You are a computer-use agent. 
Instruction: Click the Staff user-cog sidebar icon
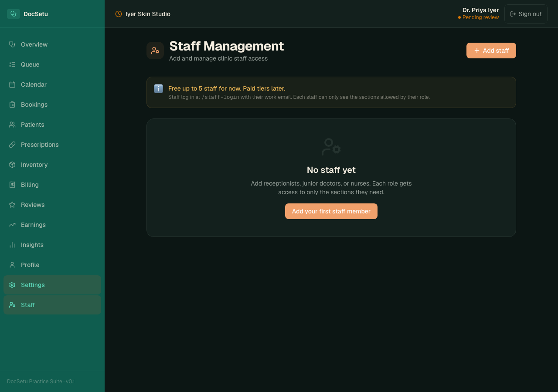click(x=12, y=305)
